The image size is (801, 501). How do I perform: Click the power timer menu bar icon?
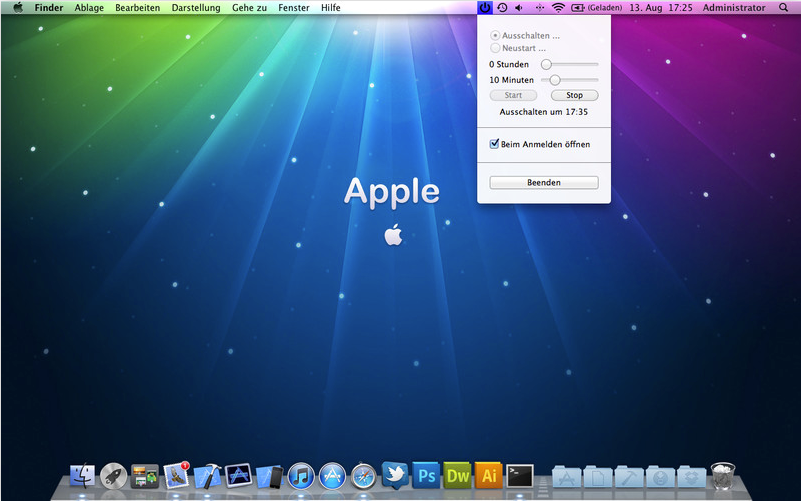click(485, 8)
